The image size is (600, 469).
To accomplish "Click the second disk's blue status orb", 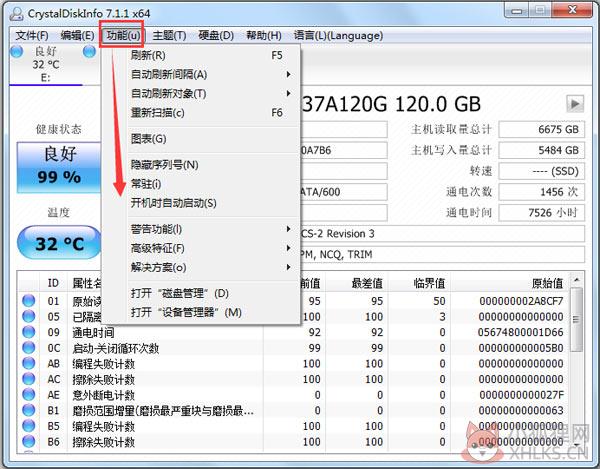I will (90, 51).
